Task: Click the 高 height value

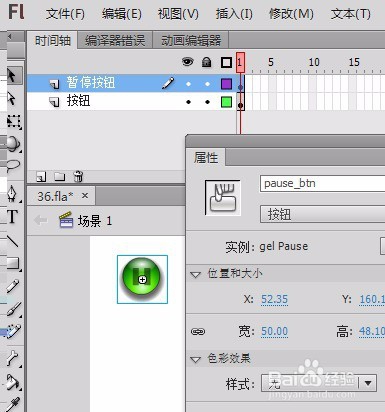Action: coord(372,331)
